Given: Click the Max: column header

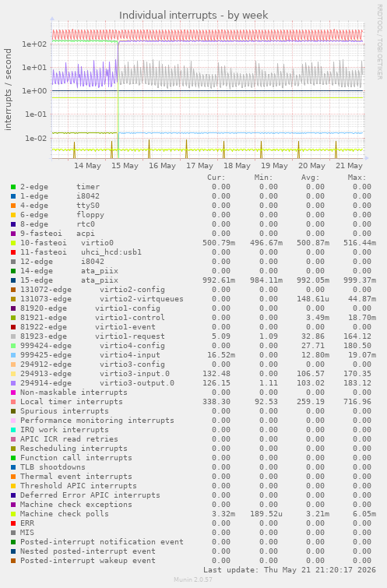Looking at the screenshot, I should coord(357,178).
